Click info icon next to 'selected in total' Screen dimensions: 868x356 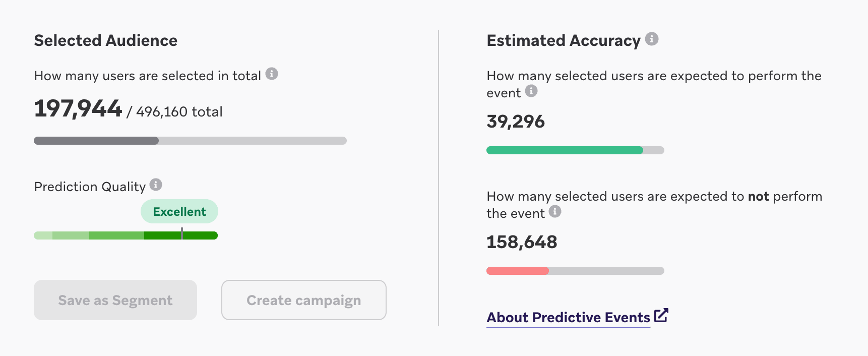point(272,74)
